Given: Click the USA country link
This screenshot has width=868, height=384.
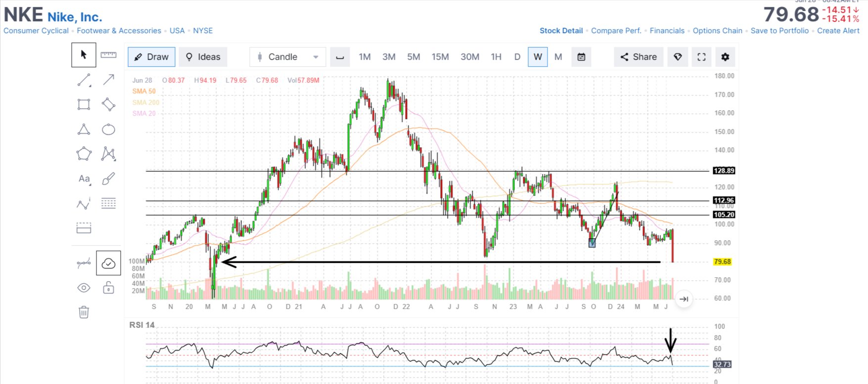Looking at the screenshot, I should pyautogui.click(x=177, y=31).
